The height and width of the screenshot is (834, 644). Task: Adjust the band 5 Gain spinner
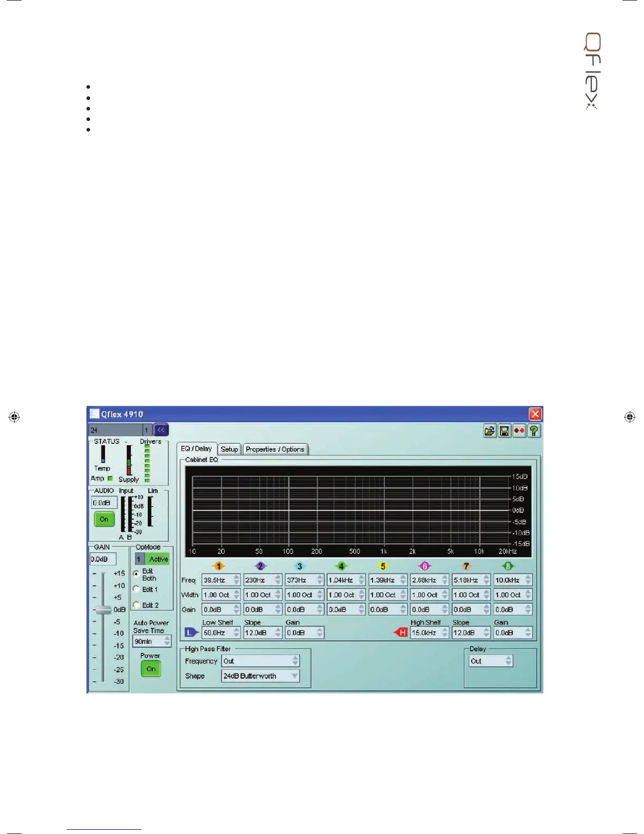pyautogui.click(x=388, y=609)
